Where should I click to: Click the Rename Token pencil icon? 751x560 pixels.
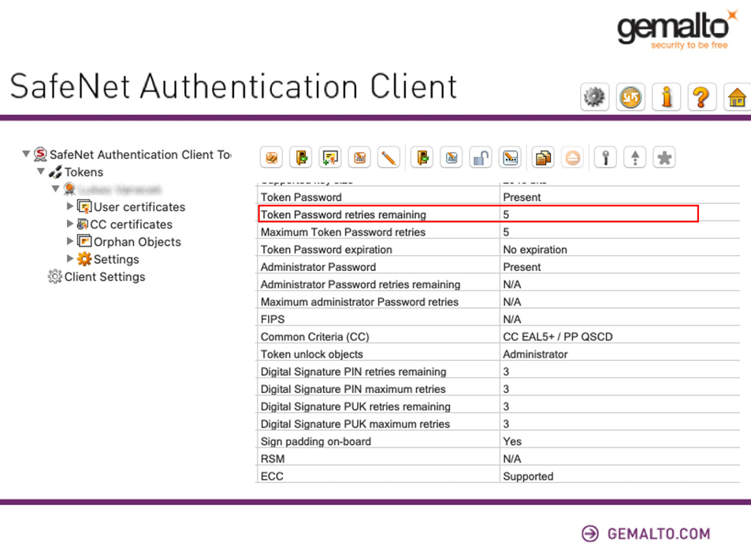tap(389, 158)
